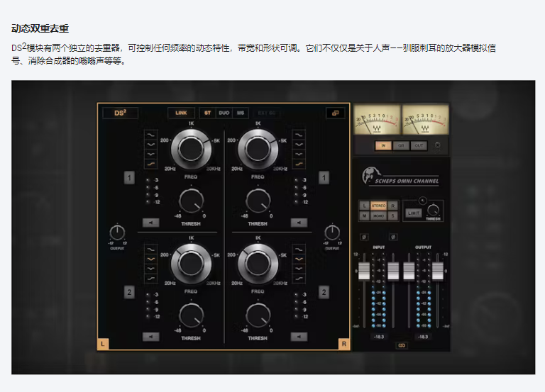
Task: Click the right band 1 FREQ knob
Action: pyautogui.click(x=258, y=149)
